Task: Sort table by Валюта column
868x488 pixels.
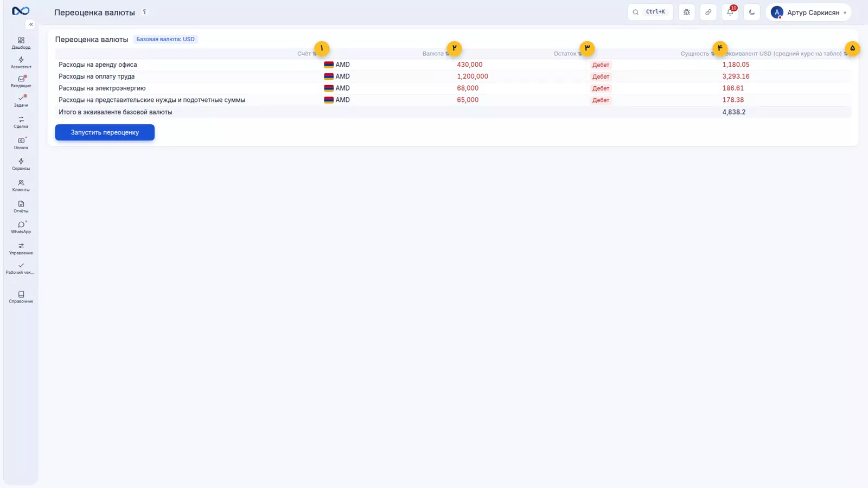Action: coord(436,54)
